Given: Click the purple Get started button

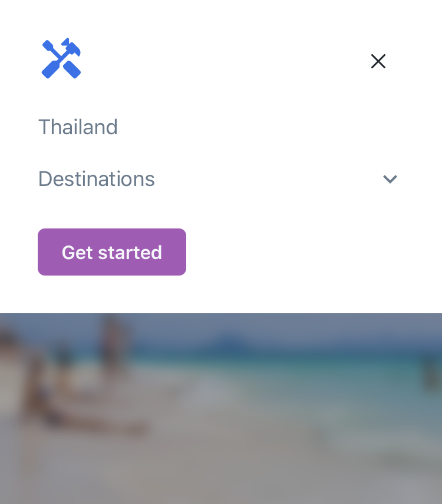Looking at the screenshot, I should (x=112, y=252).
